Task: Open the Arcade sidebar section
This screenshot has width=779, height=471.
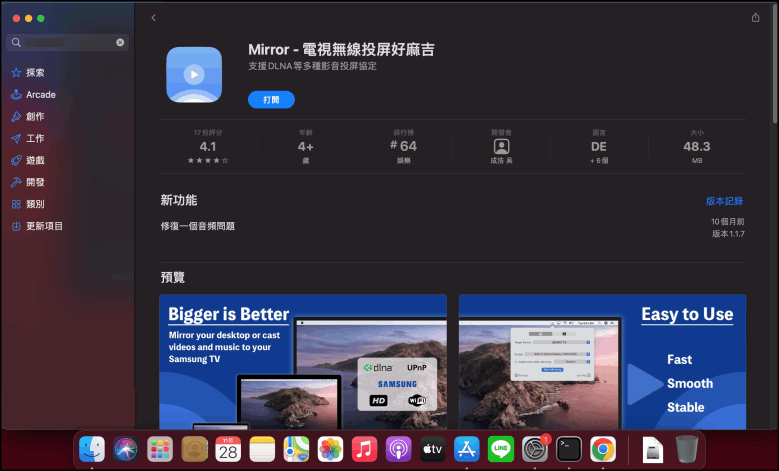Action: (x=34, y=94)
